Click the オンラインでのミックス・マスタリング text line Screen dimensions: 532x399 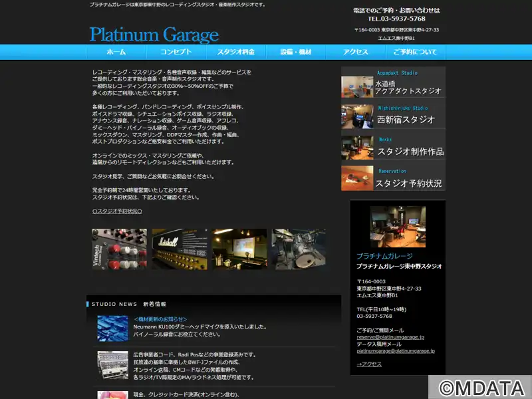[x=148, y=156]
